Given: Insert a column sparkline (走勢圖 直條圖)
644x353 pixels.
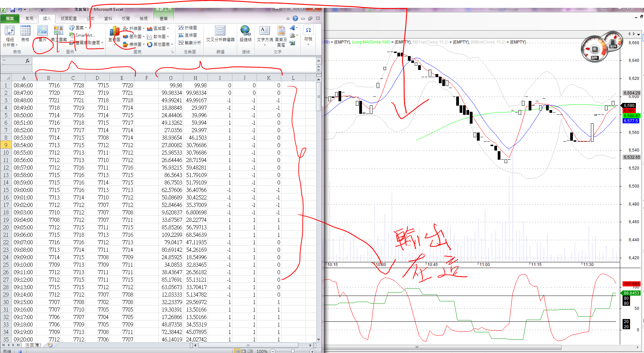Looking at the screenshot, I should (x=188, y=35).
